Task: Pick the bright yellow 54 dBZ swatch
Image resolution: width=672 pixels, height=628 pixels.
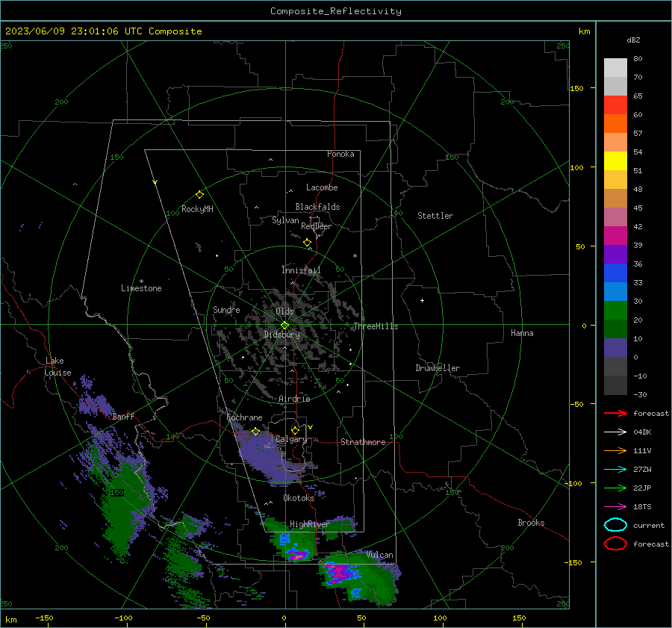Action: coord(615,161)
